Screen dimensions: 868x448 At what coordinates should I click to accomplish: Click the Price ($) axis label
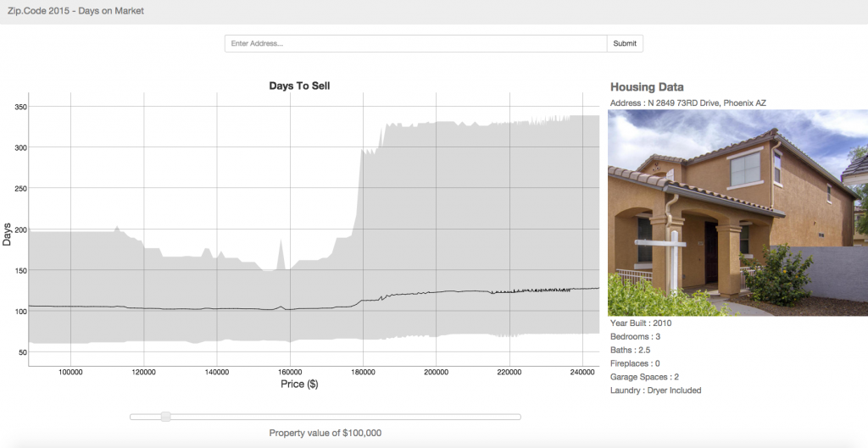299,384
